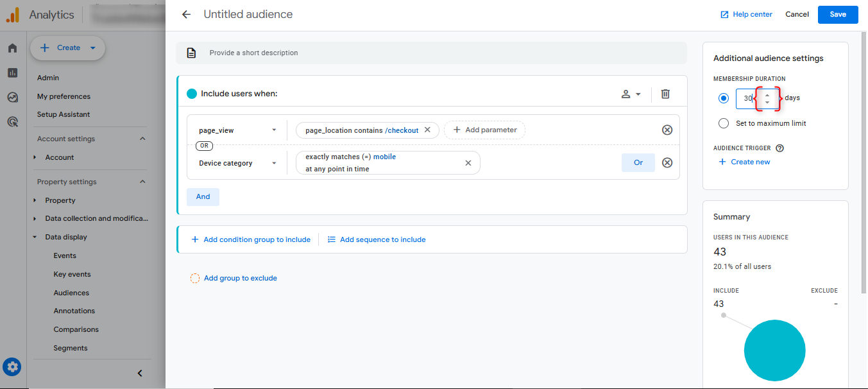Click Add sequence to include
The height and width of the screenshot is (389, 868).
pos(377,239)
